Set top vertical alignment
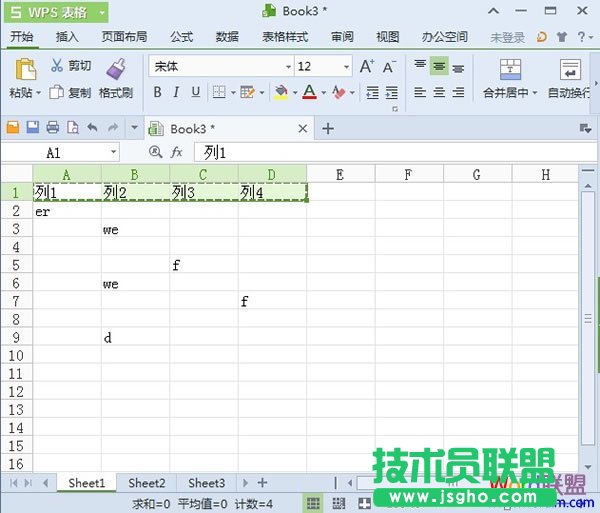This screenshot has width=600, height=513. (420, 65)
